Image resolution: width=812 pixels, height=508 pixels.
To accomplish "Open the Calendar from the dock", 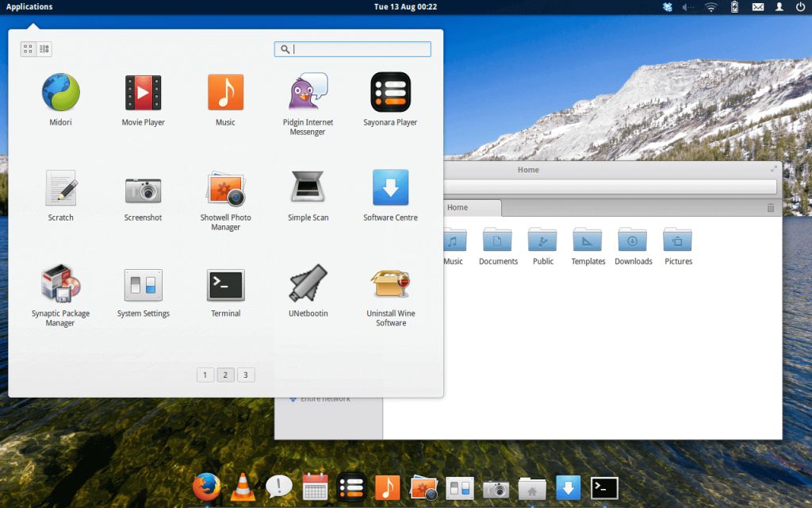I will pos(315,487).
